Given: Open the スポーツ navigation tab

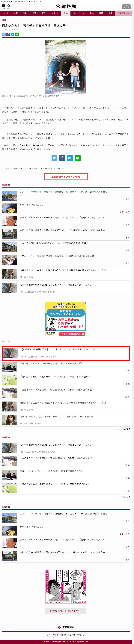Looking at the screenshot, I should [55, 13].
